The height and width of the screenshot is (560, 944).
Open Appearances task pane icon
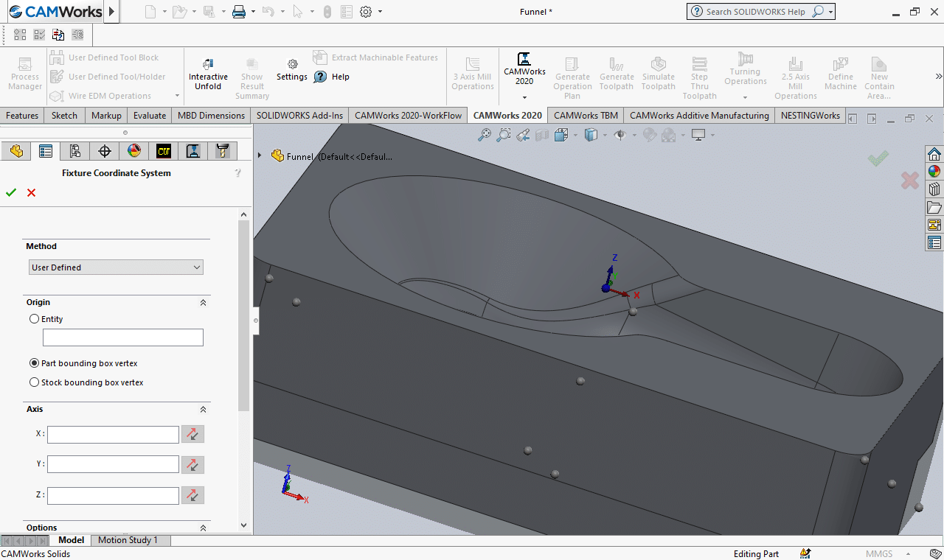click(x=934, y=172)
